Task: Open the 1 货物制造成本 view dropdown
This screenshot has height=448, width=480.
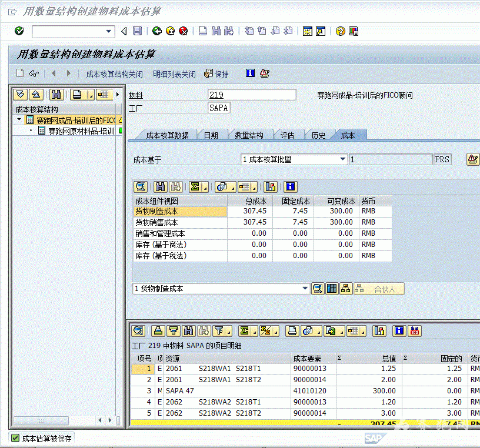Action: tap(305, 289)
